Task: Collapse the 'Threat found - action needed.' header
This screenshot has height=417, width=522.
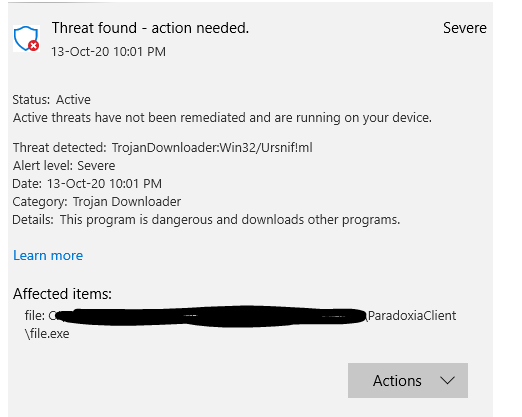Action: pos(150,28)
